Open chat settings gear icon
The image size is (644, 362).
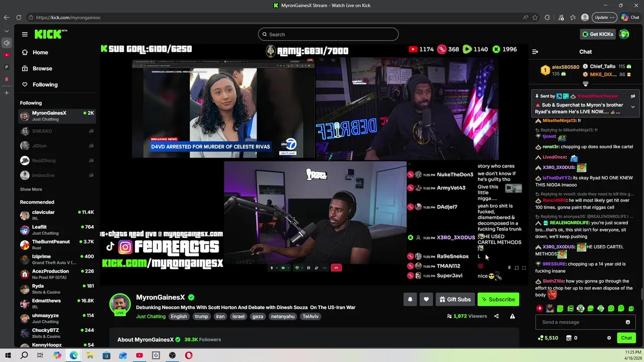click(x=609, y=338)
